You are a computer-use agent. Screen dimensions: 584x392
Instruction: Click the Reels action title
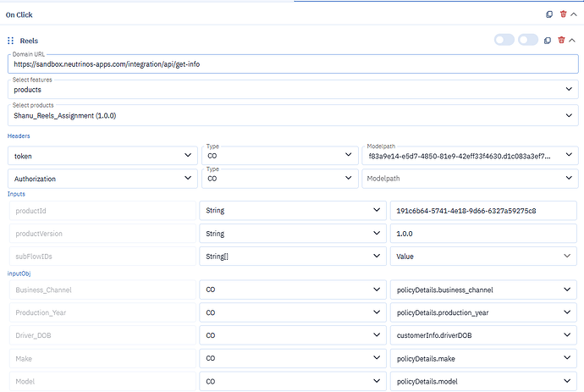point(29,41)
